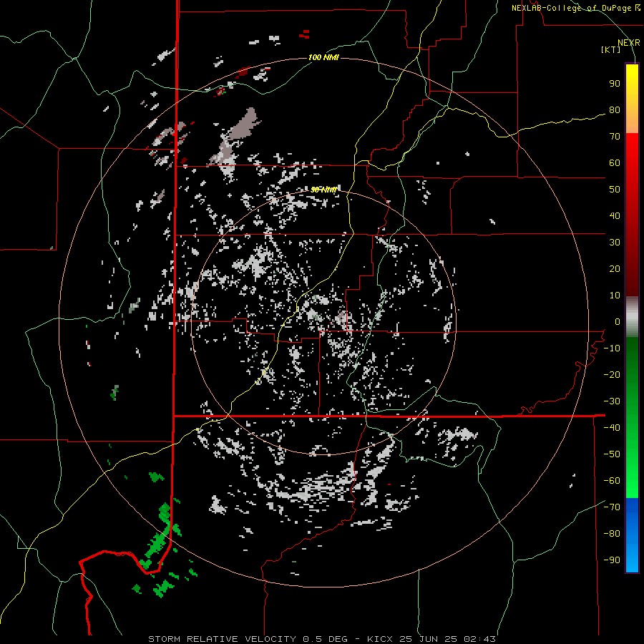The height and width of the screenshot is (644, 644).
Task: Click the 40 value on velocity scale
Action: pos(615,215)
